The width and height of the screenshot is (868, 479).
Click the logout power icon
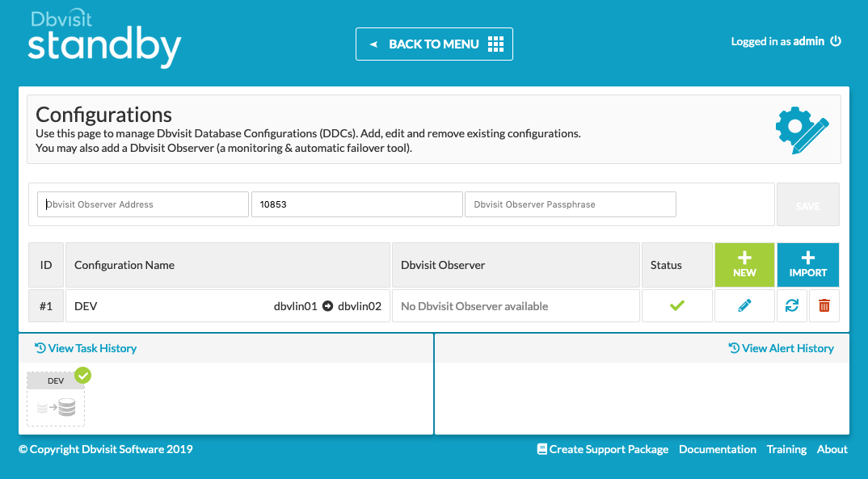pos(836,41)
